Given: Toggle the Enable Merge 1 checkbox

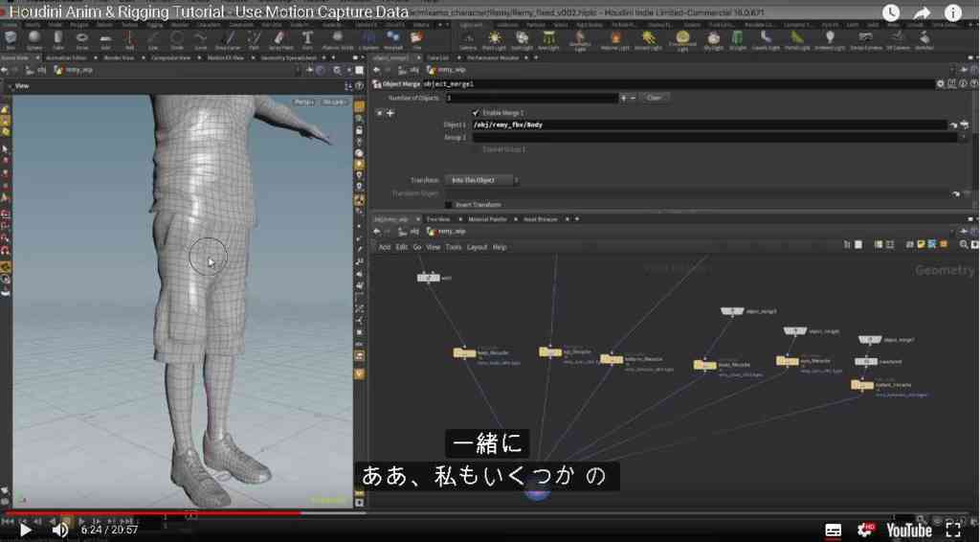Looking at the screenshot, I should (x=477, y=113).
